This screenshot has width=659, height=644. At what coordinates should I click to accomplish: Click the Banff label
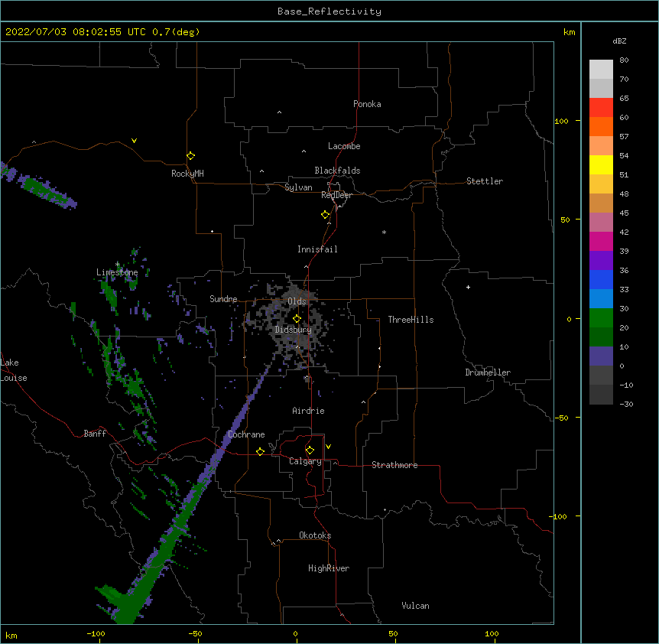(x=95, y=434)
